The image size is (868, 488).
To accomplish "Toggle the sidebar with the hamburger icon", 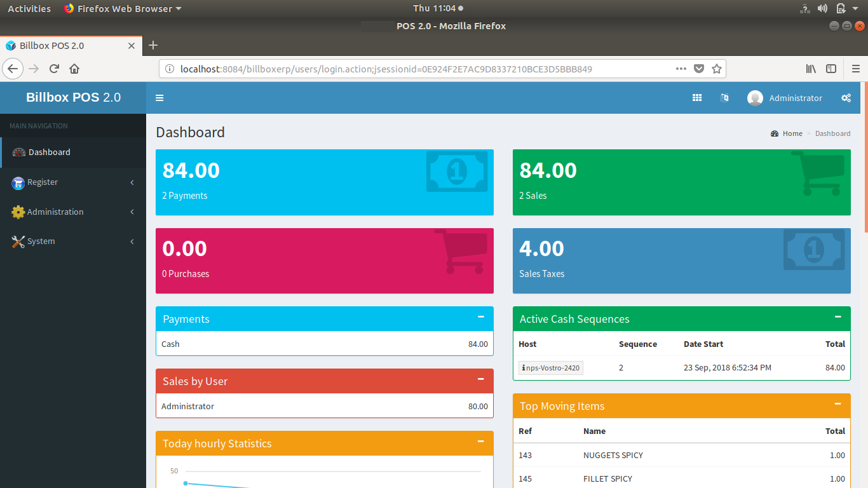I will [159, 97].
